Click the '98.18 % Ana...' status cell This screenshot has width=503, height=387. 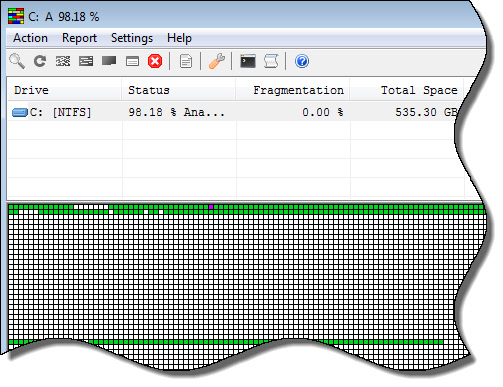(x=177, y=112)
